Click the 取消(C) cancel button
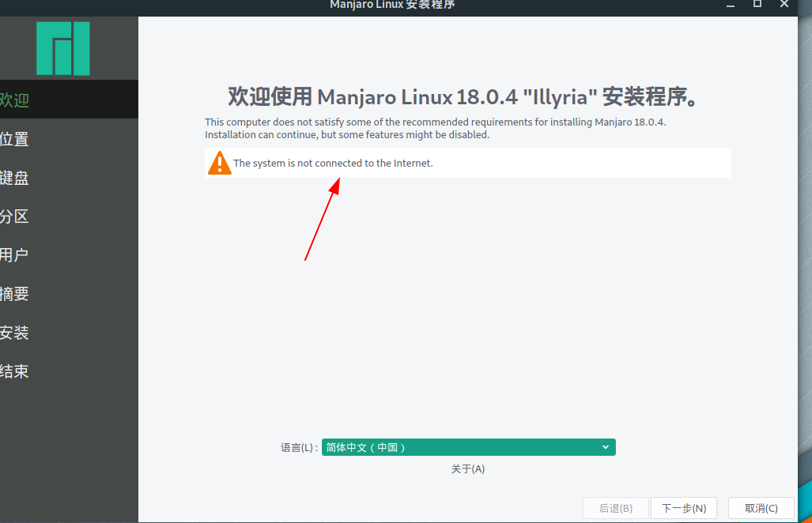The image size is (812, 523). 761,508
